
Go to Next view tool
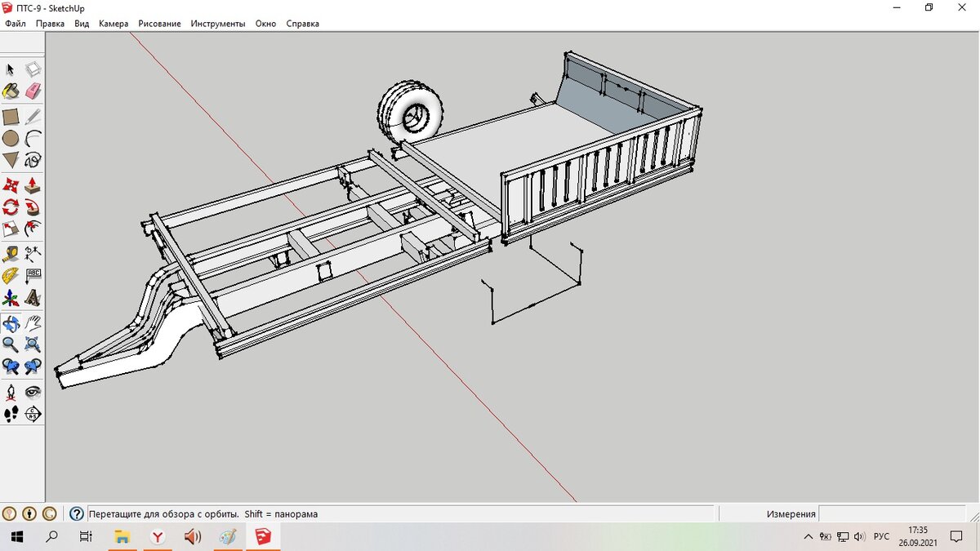[x=33, y=366]
